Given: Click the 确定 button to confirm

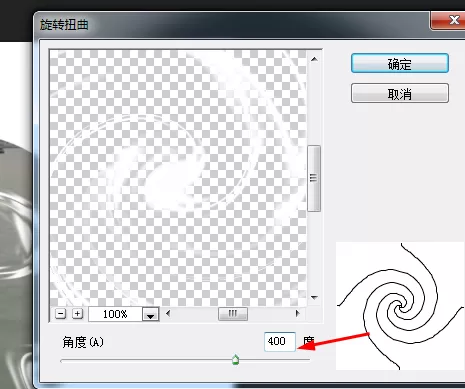Looking at the screenshot, I should tap(400, 63).
